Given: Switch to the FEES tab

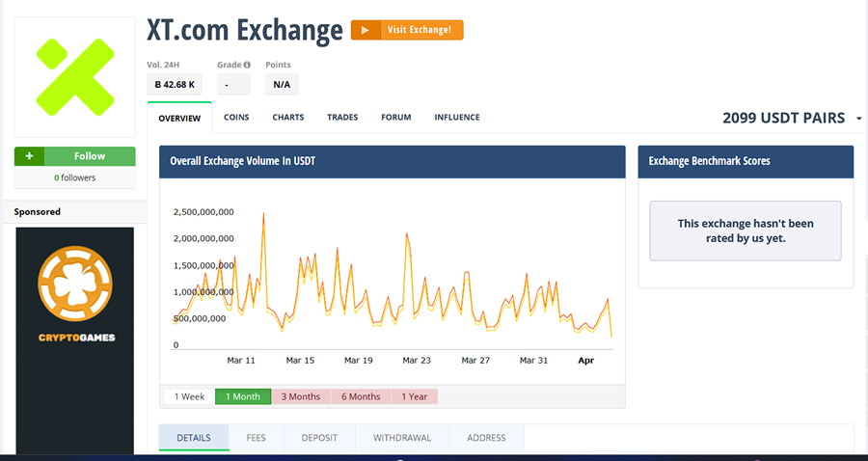Looking at the screenshot, I should click(x=256, y=438).
